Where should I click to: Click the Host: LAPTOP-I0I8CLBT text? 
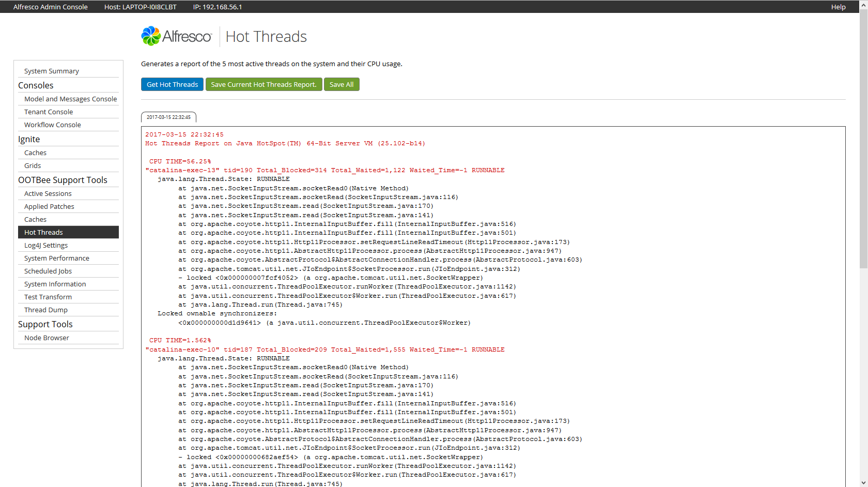coord(141,7)
